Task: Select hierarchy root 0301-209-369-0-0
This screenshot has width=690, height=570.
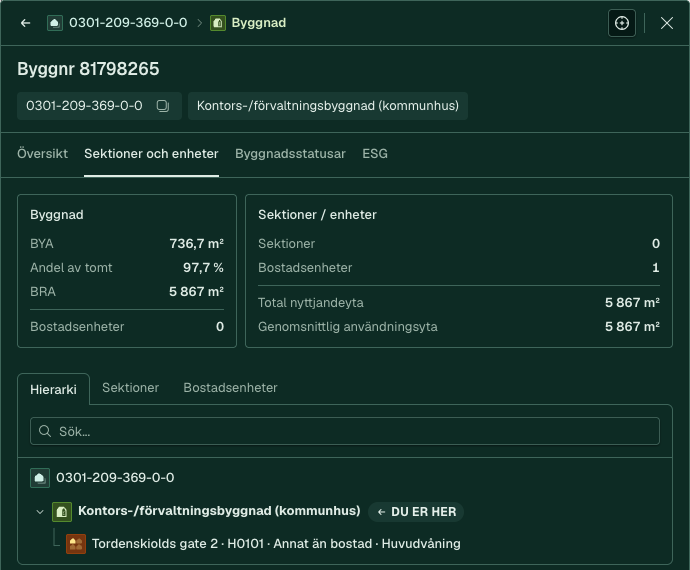Action: coord(115,478)
